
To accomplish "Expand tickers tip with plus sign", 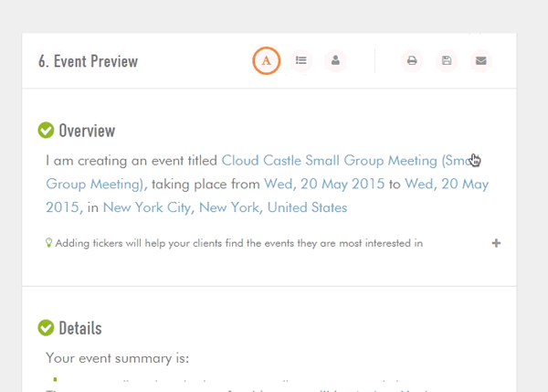I will 496,243.
